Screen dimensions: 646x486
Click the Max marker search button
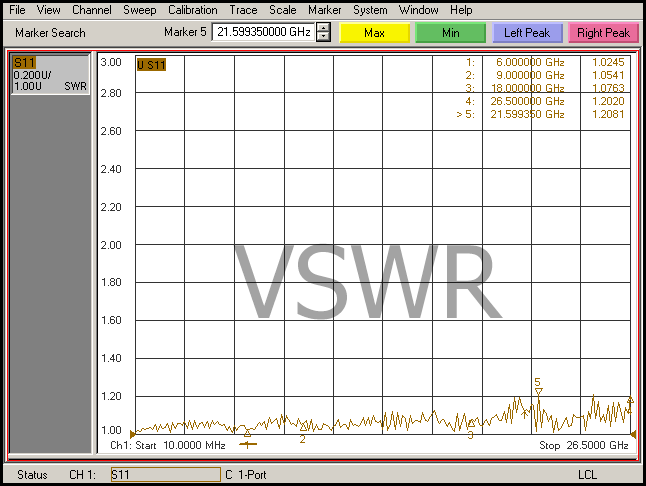(374, 33)
